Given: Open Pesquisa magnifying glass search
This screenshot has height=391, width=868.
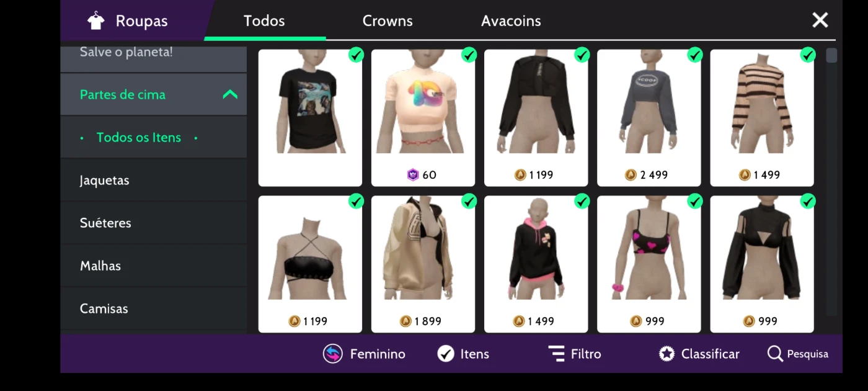Looking at the screenshot, I should click(775, 354).
